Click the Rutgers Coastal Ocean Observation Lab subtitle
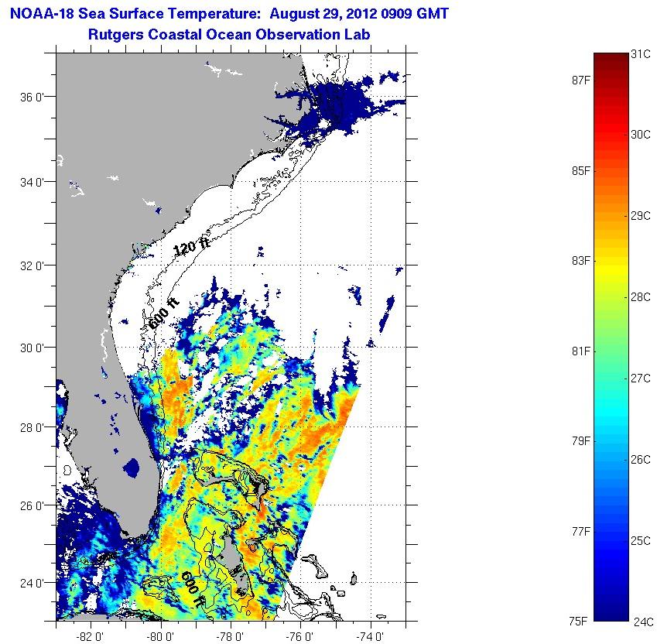The height and width of the screenshot is (644, 657). [229, 34]
